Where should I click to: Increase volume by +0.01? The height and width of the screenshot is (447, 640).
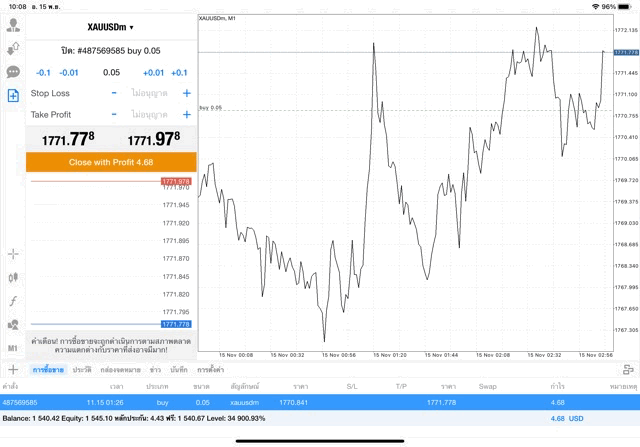click(153, 73)
